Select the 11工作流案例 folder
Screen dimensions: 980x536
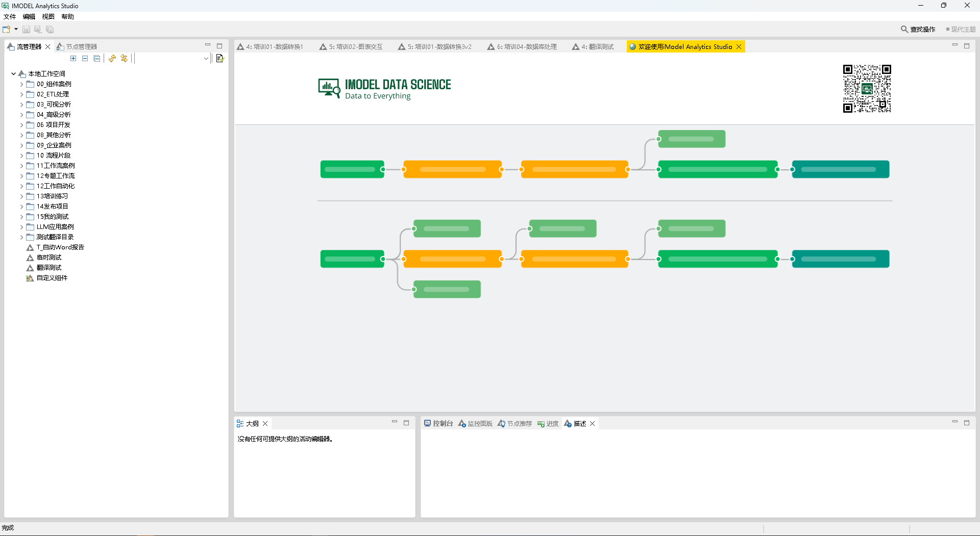(56, 166)
